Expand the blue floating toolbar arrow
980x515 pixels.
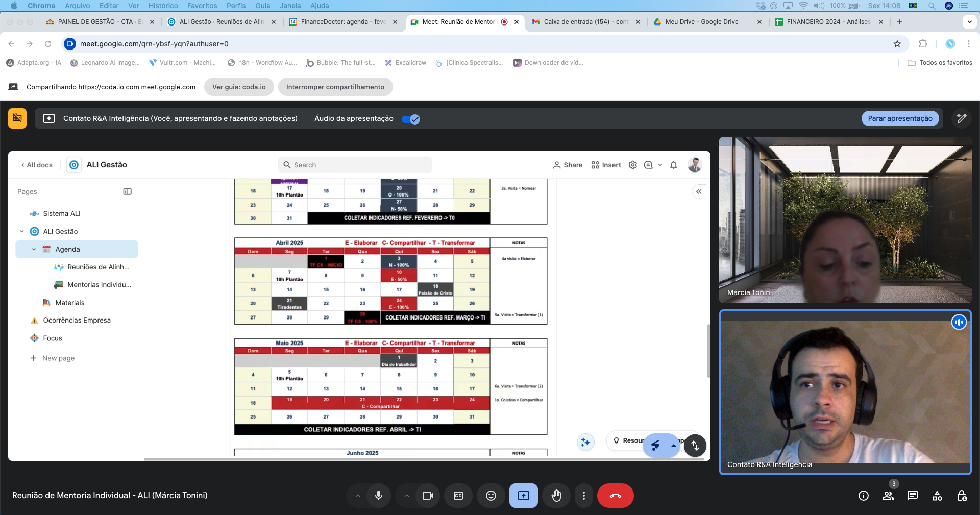point(674,446)
